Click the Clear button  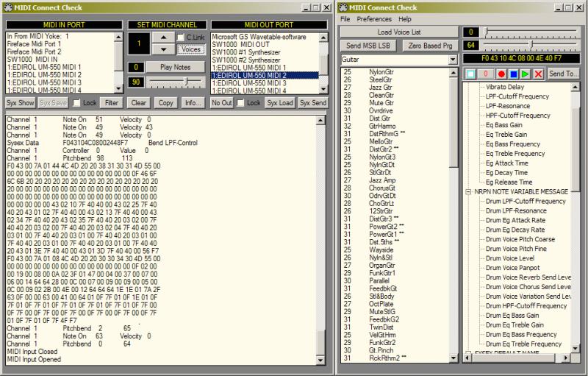point(138,103)
